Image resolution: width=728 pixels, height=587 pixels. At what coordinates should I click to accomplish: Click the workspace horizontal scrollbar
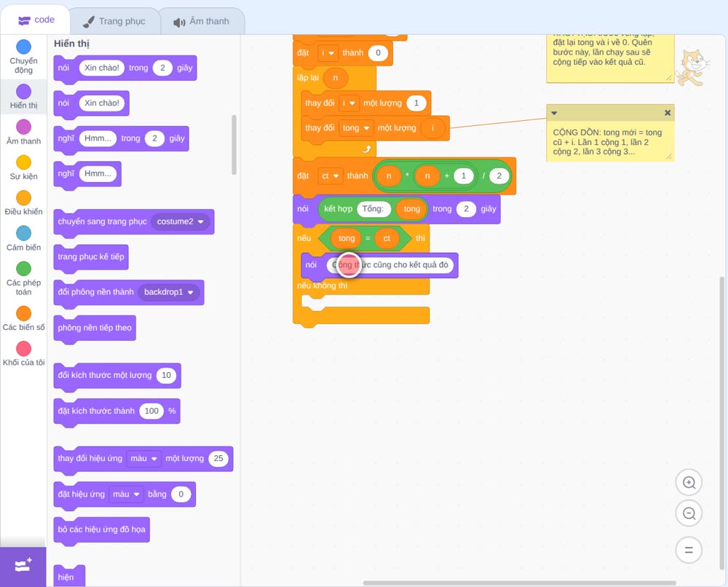point(519,583)
